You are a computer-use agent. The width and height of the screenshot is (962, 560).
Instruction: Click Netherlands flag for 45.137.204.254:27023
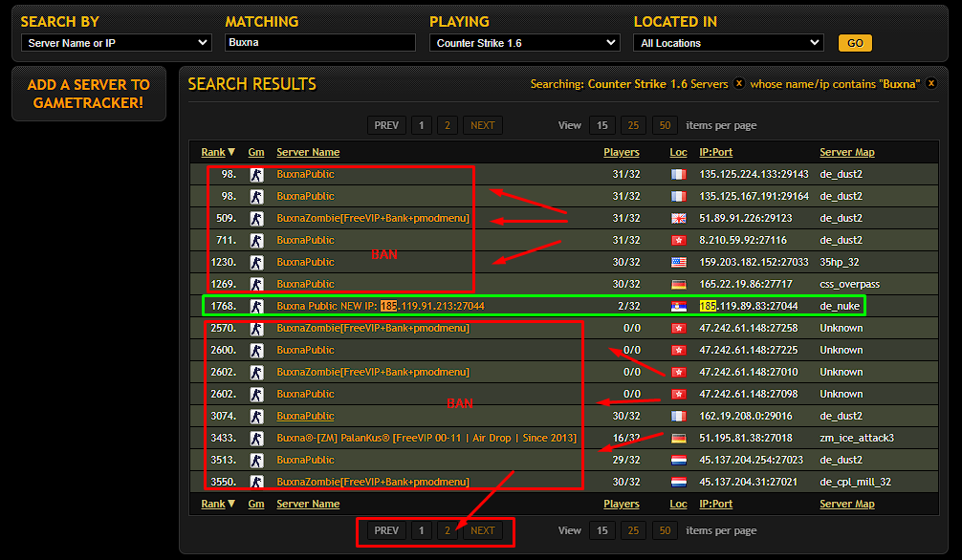pos(679,460)
